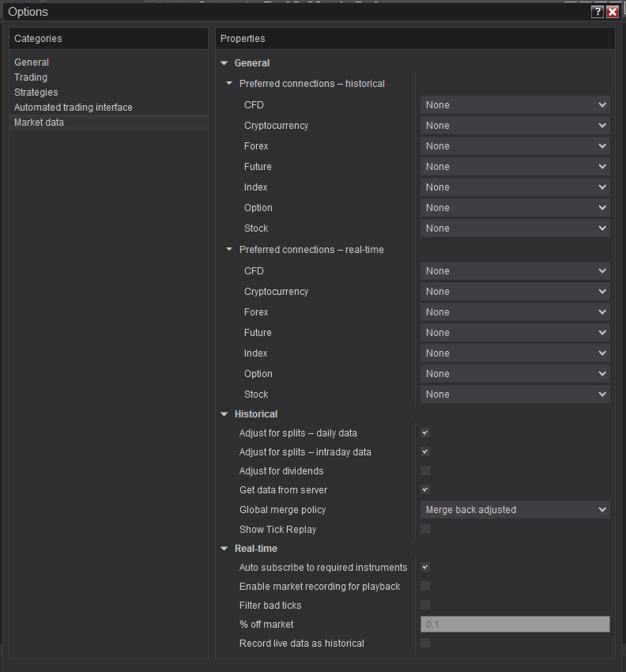Select the Trading category

pos(31,77)
